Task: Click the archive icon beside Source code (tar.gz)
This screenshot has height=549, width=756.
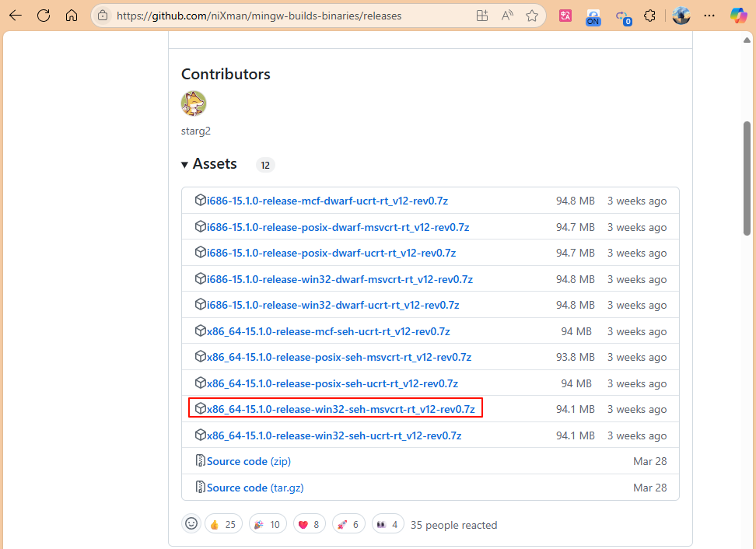Action: [x=200, y=487]
